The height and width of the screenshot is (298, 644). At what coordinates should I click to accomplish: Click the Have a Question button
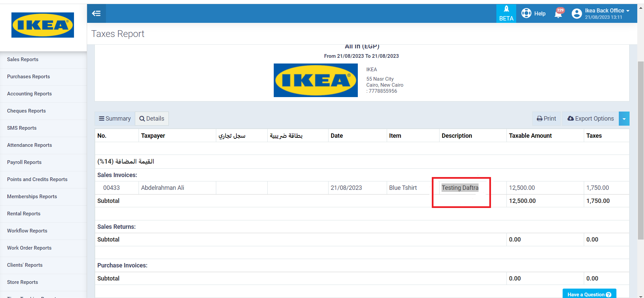589,294
